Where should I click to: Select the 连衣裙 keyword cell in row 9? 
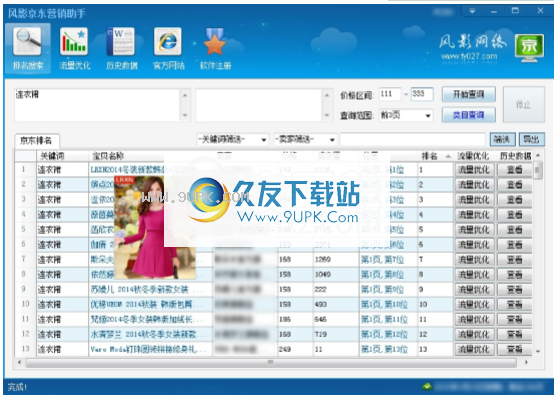point(62,290)
